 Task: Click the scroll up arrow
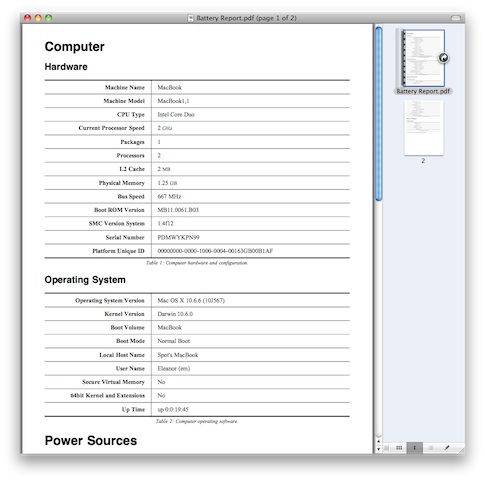click(x=378, y=441)
